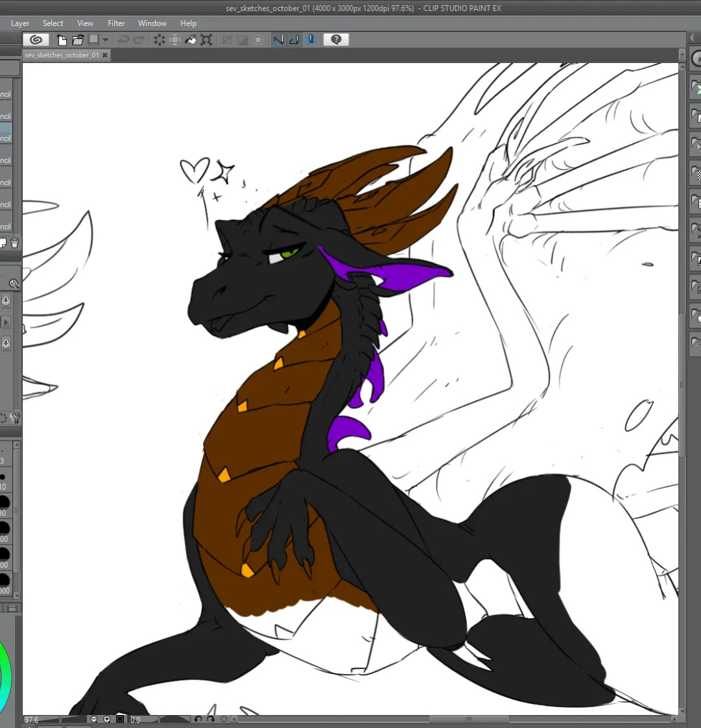Viewport: 701px width, 728px height.
Task: Click the Open file folder icon
Action: [x=78, y=40]
